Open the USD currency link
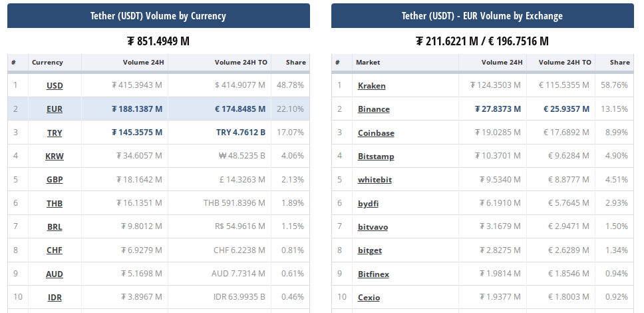Image resolution: width=644 pixels, height=313 pixels. tap(55, 85)
